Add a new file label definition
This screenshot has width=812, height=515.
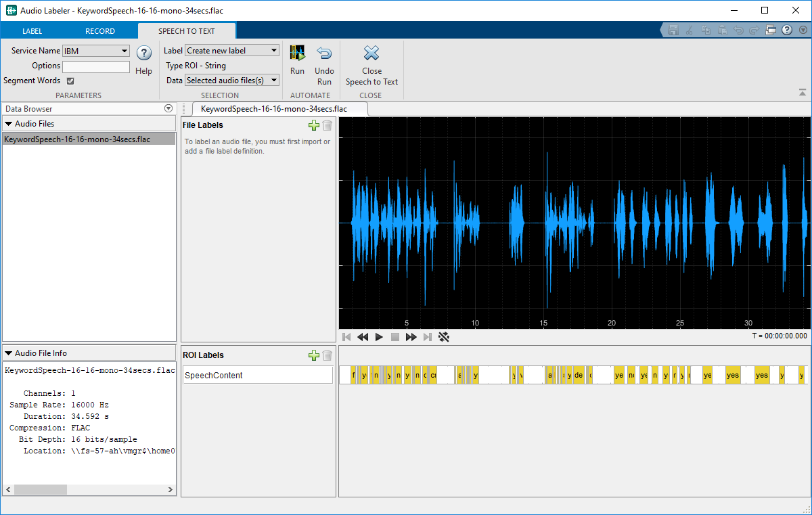[x=313, y=125]
